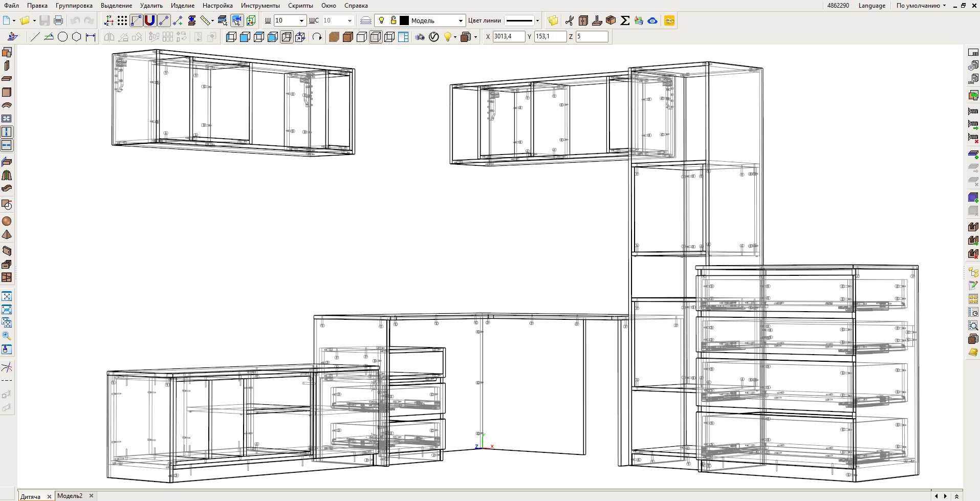Expand the new document dropdown arrow
The height and width of the screenshot is (501, 980).
(x=15, y=20)
